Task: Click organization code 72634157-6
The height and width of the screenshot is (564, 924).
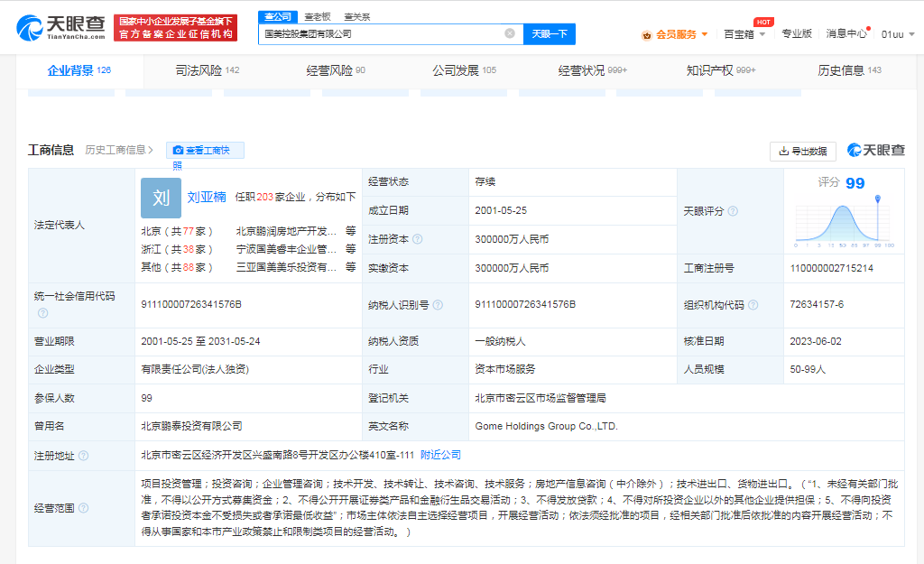Action: 817,305
